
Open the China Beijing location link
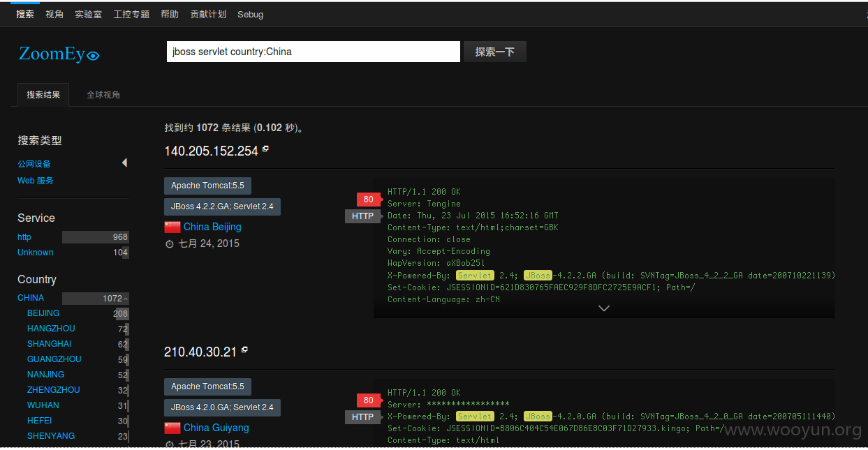[212, 227]
